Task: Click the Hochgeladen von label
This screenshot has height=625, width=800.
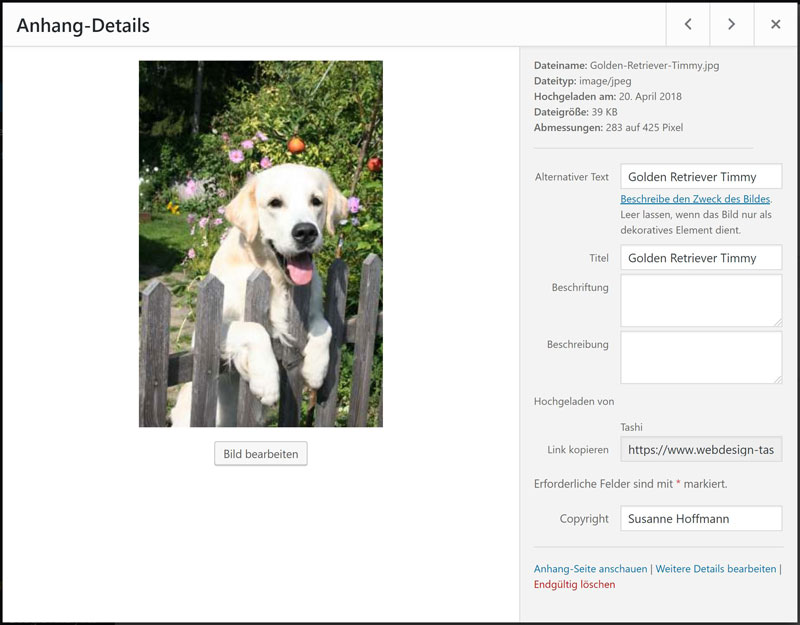Action: click(x=574, y=402)
